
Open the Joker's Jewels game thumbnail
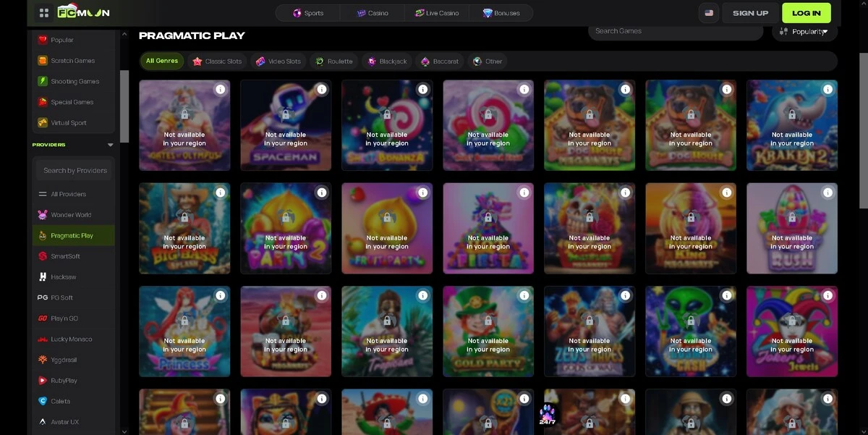(792, 331)
